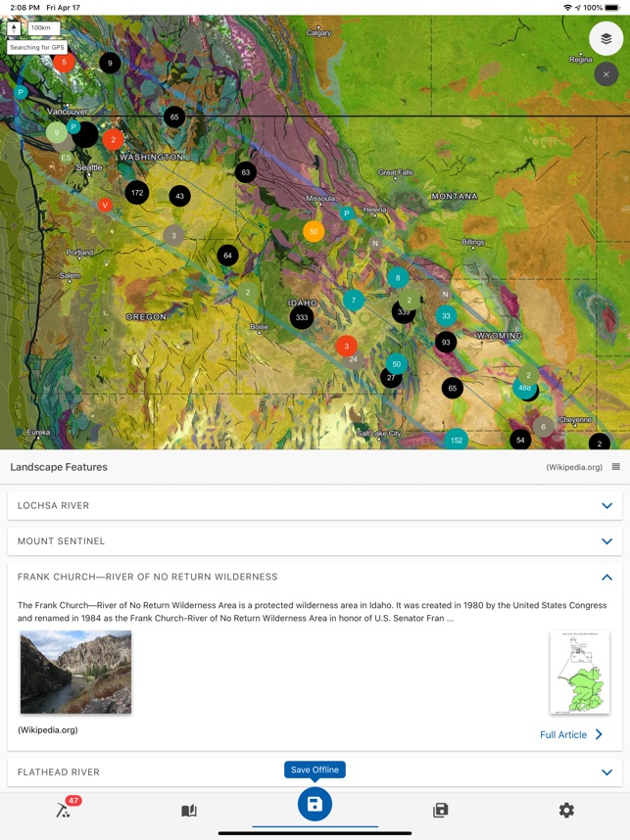
Task: Open the map layers button
Action: (x=606, y=38)
